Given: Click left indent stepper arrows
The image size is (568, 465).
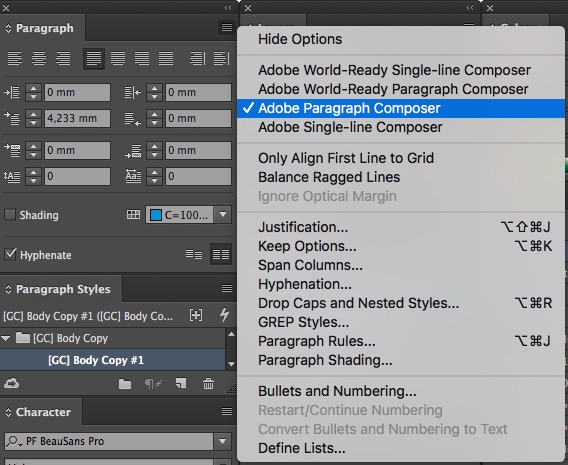Looking at the screenshot, I should pyautogui.click(x=33, y=92).
